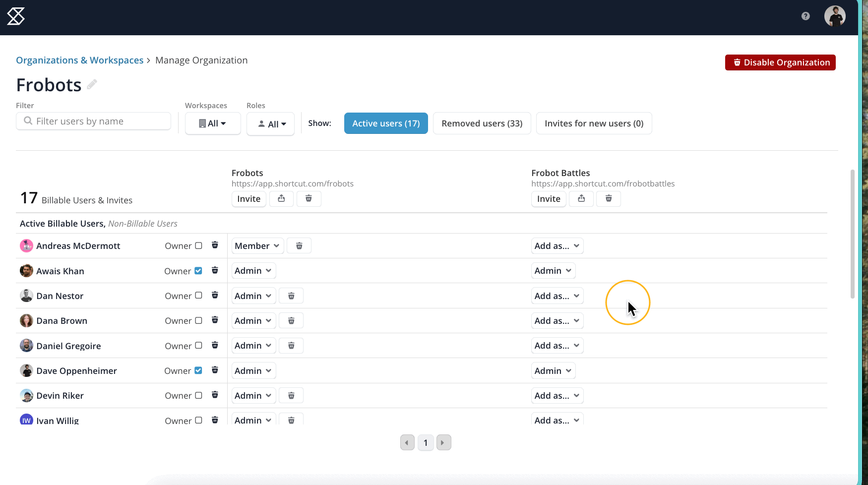Viewport: 868px width, 485px height.
Task: Open Dave Oppenheimer's Frobot Battles Admin dropdown
Action: tap(553, 371)
